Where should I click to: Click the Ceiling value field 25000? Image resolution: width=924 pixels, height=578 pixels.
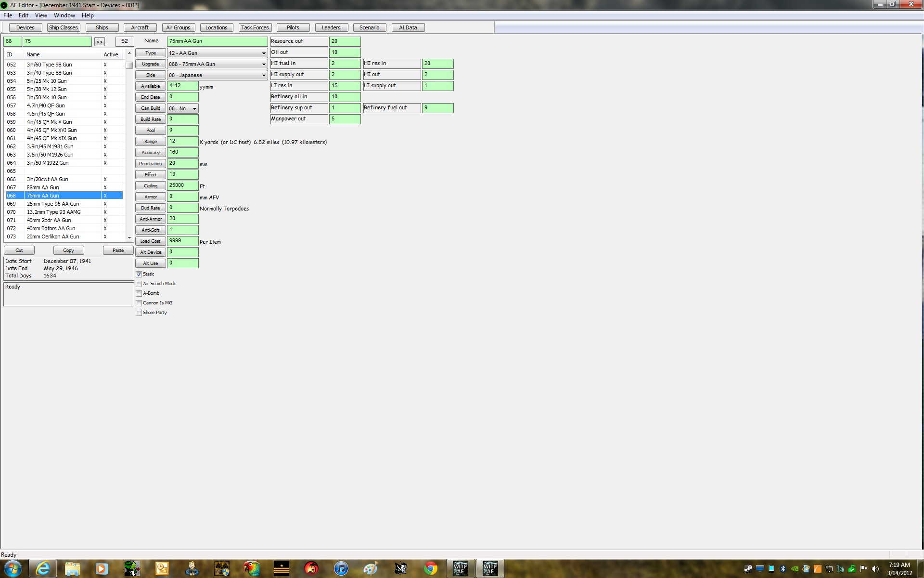coord(182,185)
